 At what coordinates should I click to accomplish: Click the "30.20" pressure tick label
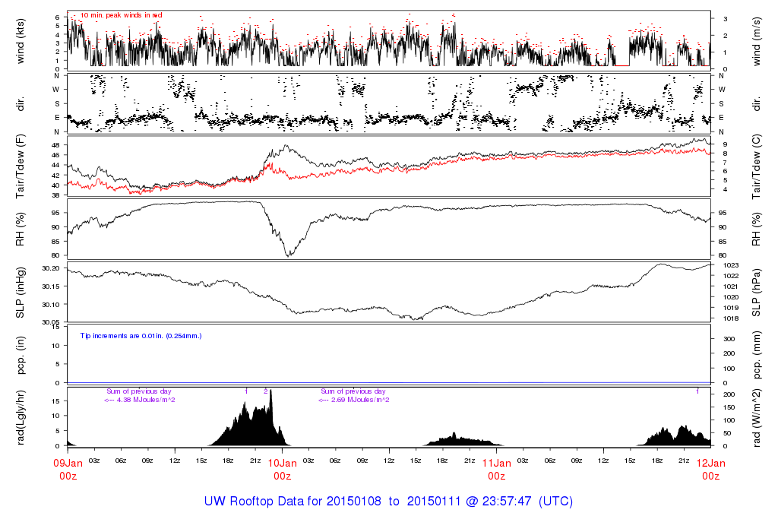51,268
